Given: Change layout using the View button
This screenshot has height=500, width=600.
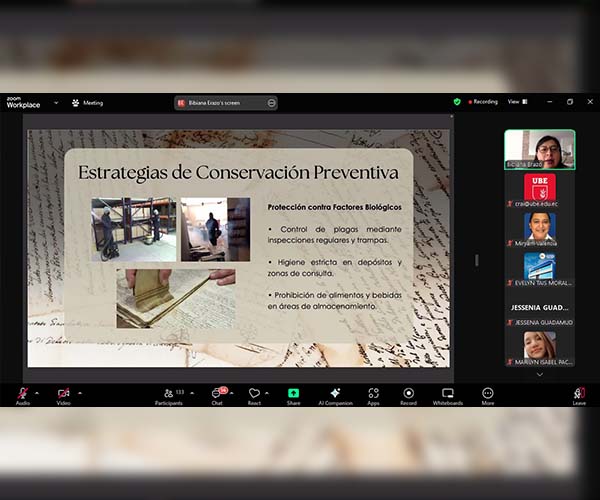Looking at the screenshot, I should pos(518,102).
